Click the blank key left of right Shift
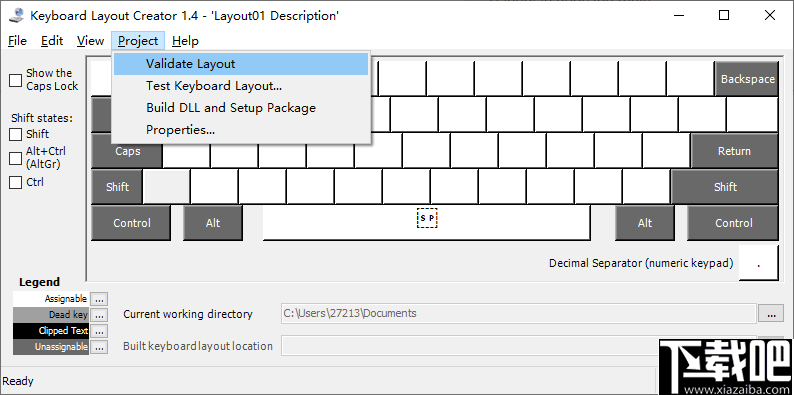Viewport: 794px width, 395px height. click(x=646, y=187)
